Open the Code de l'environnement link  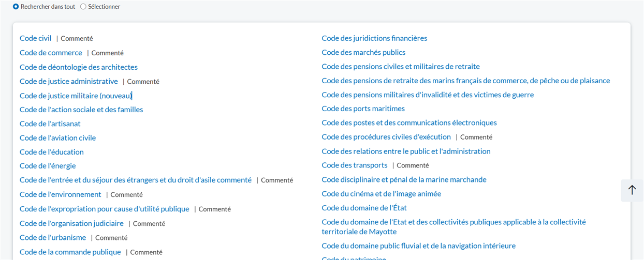point(60,194)
